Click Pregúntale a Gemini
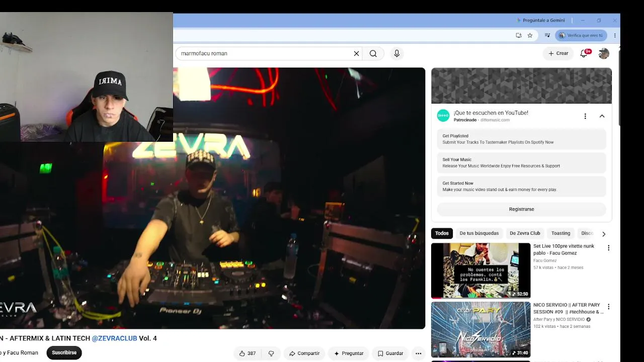 (x=541, y=21)
